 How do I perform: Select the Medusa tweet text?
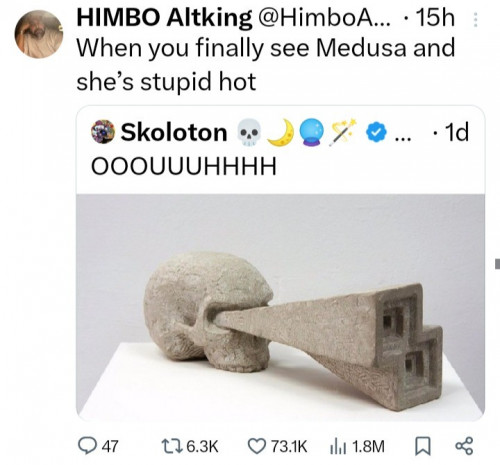pyautogui.click(x=266, y=64)
